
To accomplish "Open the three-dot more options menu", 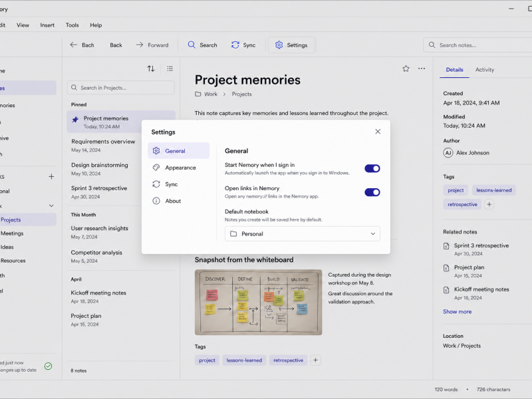I will click(x=422, y=68).
